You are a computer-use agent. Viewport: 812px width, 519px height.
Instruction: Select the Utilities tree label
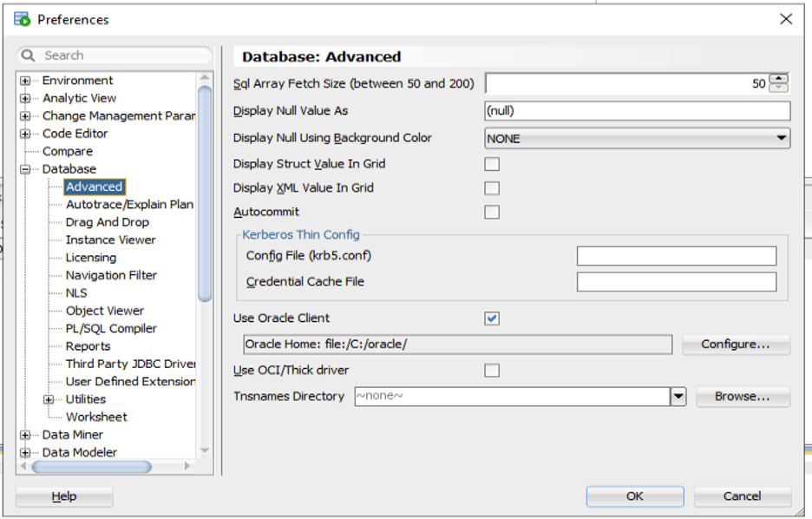(x=85, y=399)
